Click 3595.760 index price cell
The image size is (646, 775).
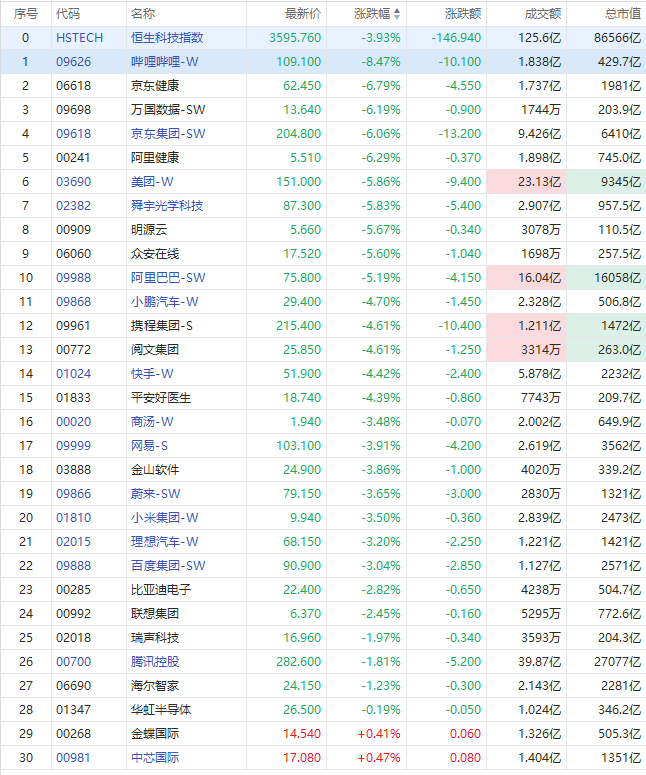point(295,38)
